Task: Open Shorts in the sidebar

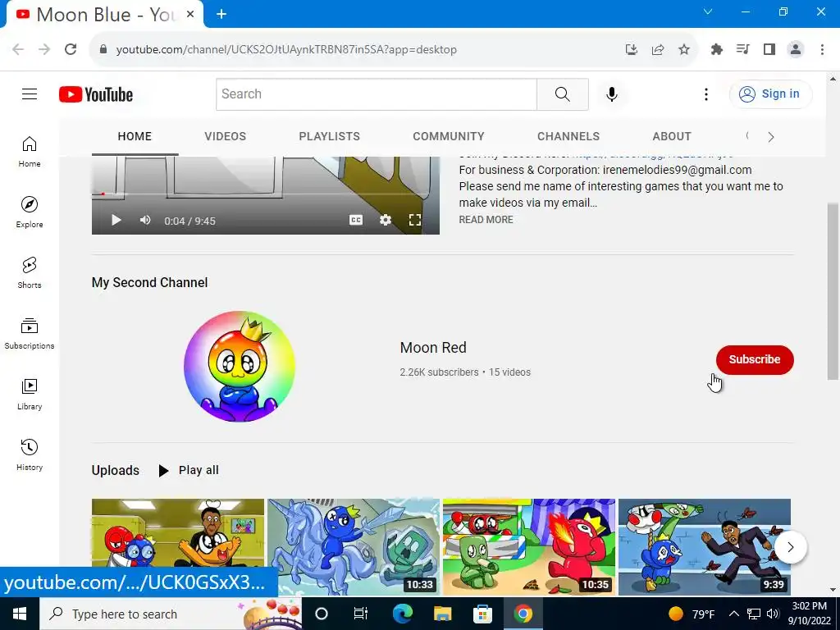Action: pos(30,272)
